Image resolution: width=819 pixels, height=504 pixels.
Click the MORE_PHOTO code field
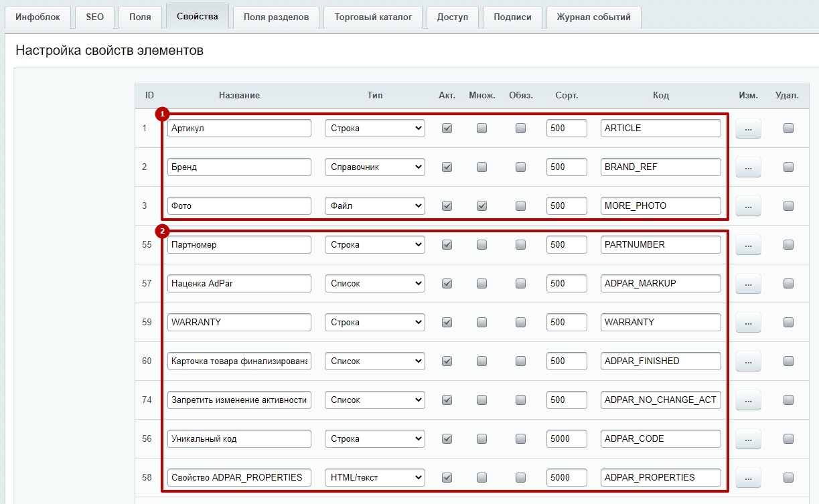660,206
